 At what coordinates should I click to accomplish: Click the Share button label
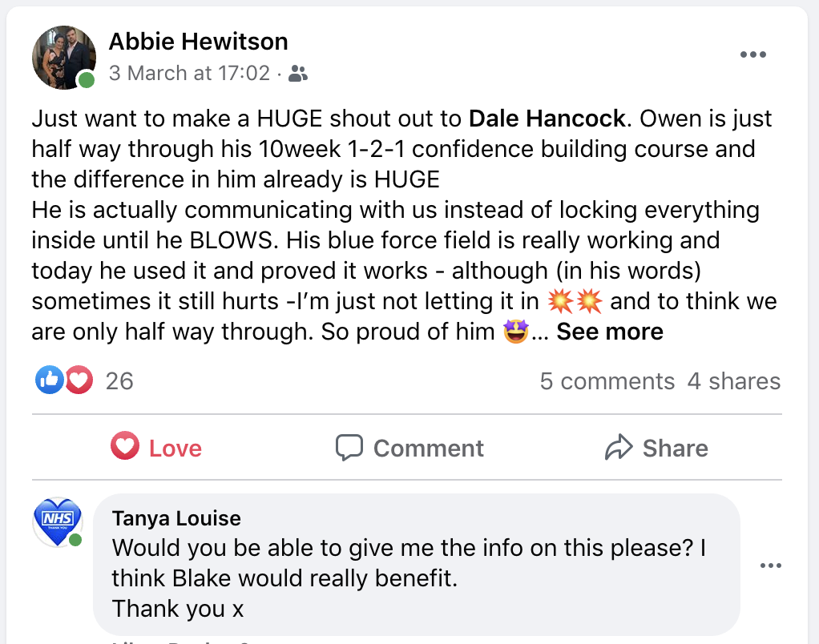[675, 449]
